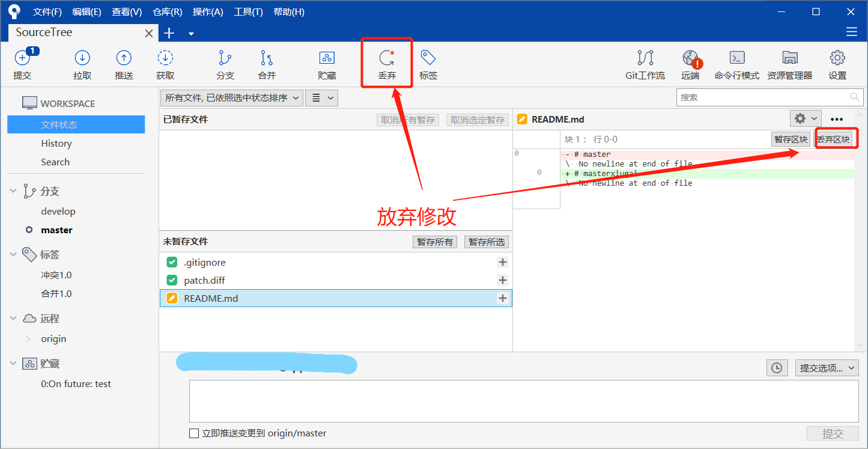Open the 提交选项 dropdown
Image resolution: width=868 pixels, height=449 pixels.
coord(827,368)
